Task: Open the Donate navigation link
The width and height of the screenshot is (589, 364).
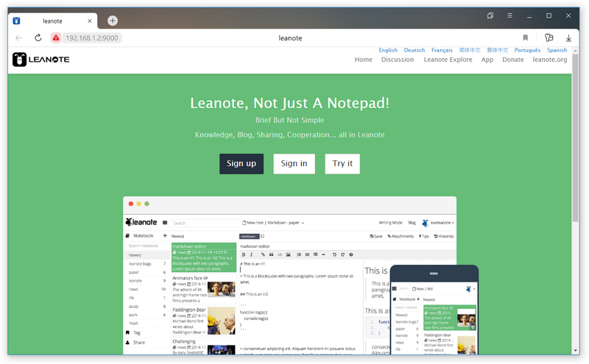Action: 512,60
